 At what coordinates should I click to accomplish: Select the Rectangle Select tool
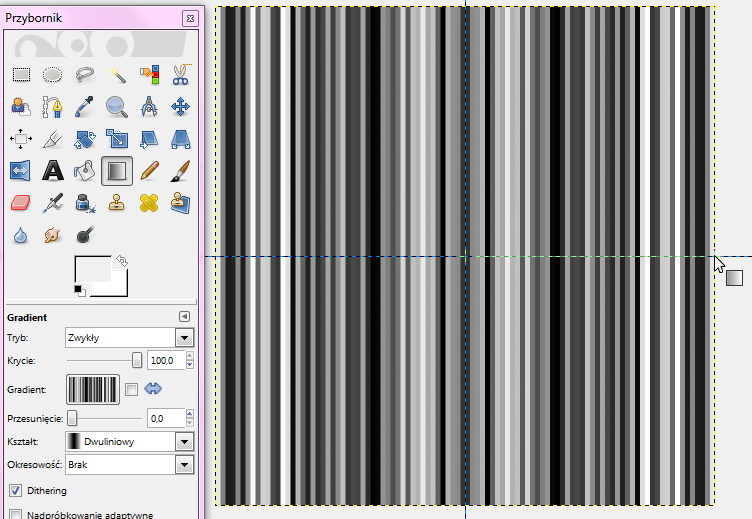[20, 74]
